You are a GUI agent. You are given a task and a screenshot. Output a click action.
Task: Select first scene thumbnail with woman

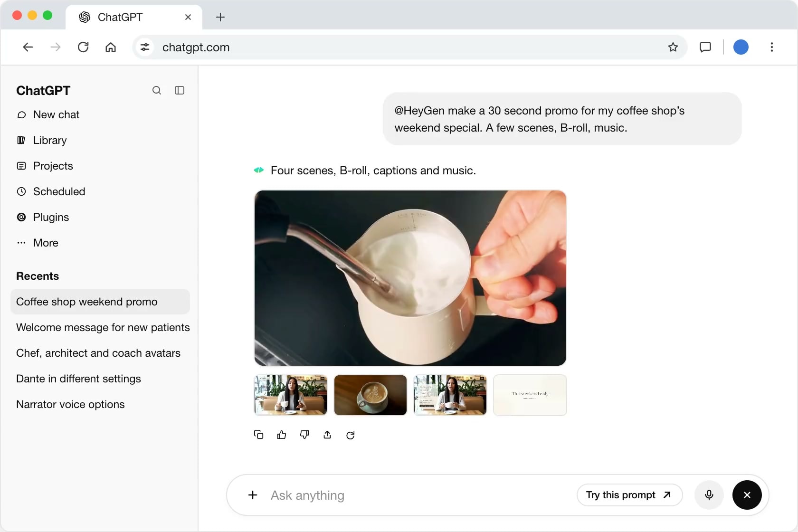pyautogui.click(x=291, y=395)
